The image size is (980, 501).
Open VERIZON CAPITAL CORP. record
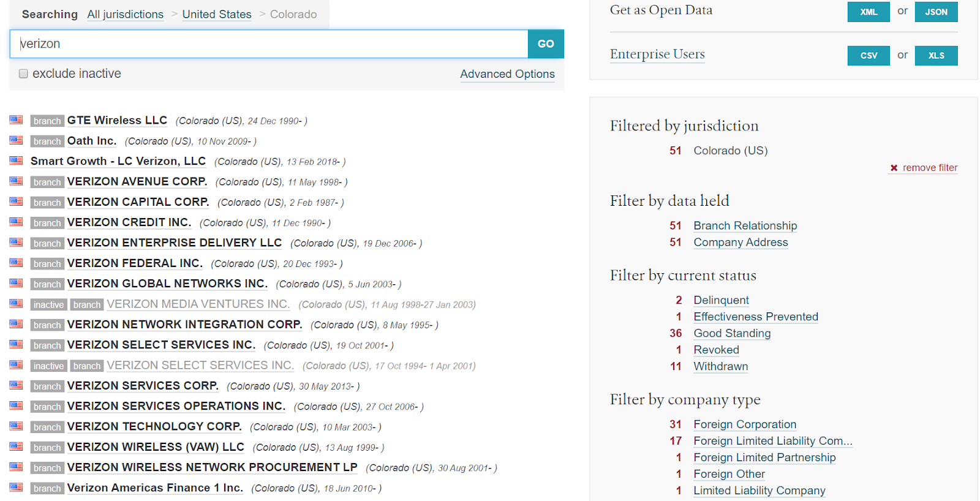(138, 202)
